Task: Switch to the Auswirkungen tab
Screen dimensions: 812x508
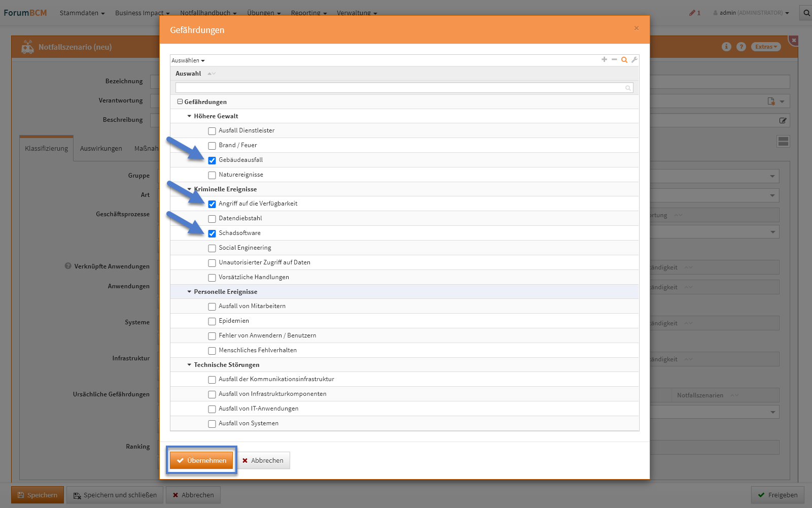Action: pyautogui.click(x=101, y=148)
